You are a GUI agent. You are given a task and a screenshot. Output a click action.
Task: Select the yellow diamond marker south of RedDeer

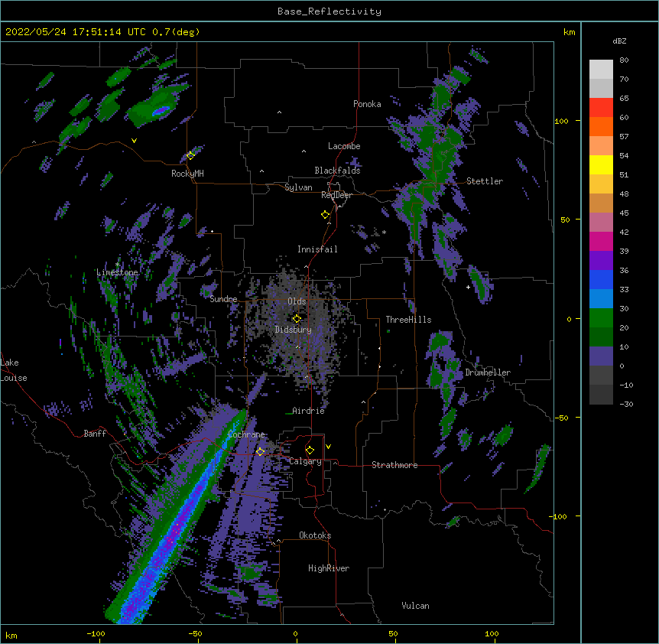tap(326, 215)
